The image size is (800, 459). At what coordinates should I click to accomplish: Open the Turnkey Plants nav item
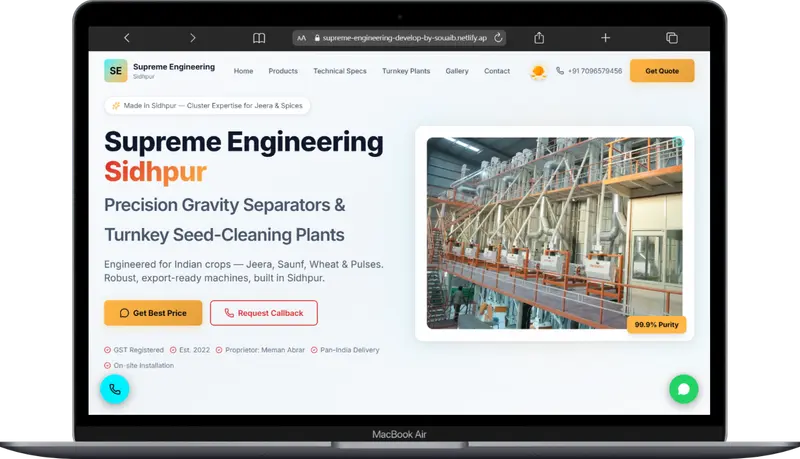406,71
